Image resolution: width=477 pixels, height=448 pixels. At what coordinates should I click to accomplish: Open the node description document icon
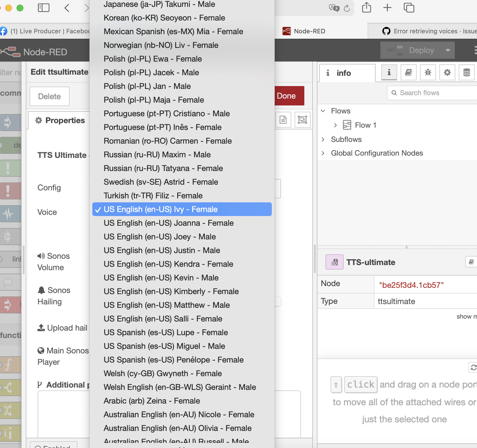click(283, 120)
